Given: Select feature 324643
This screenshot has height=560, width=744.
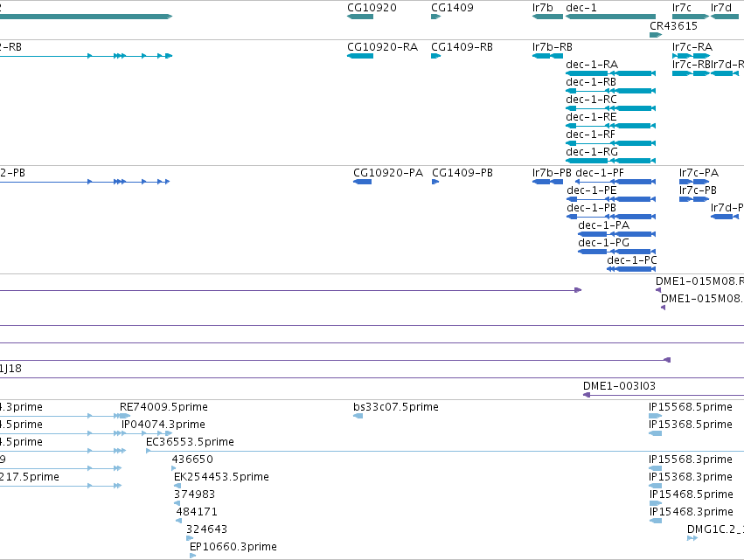Looking at the screenshot, I should point(190,539).
